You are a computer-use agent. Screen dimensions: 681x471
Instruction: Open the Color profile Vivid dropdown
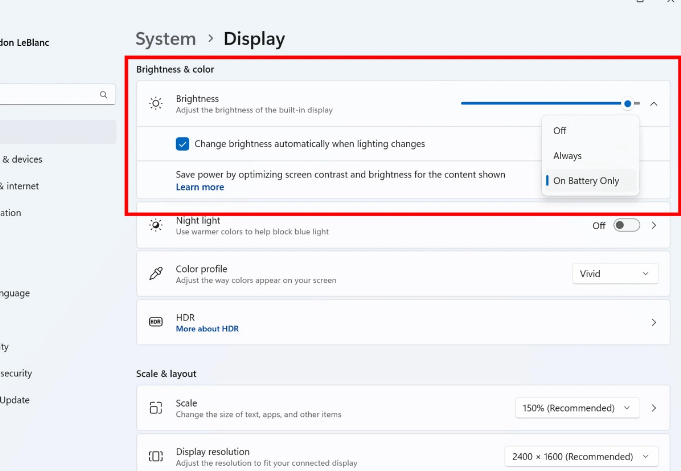pyautogui.click(x=615, y=274)
